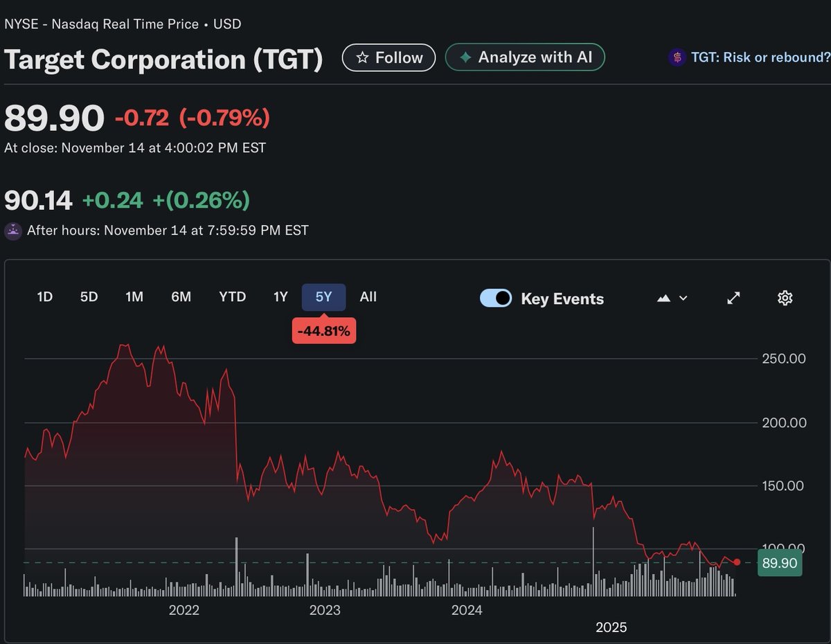Click the -0.72 (-0.79%) change value
Viewport: 831px width, 644px height.
point(192,118)
